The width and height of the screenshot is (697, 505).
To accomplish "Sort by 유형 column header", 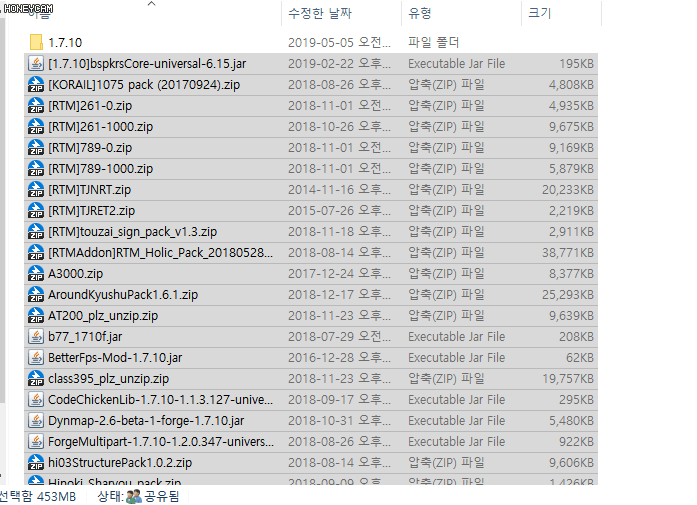I will pyautogui.click(x=420, y=13).
